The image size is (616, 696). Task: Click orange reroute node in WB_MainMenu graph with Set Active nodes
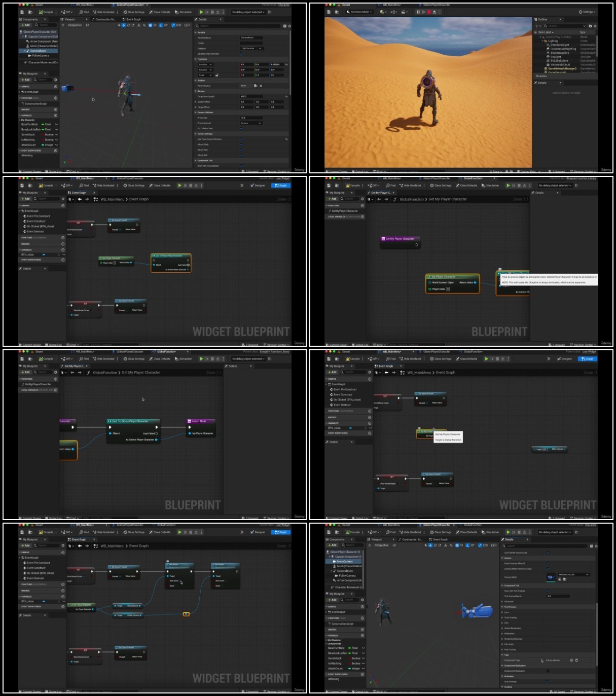coord(186,614)
